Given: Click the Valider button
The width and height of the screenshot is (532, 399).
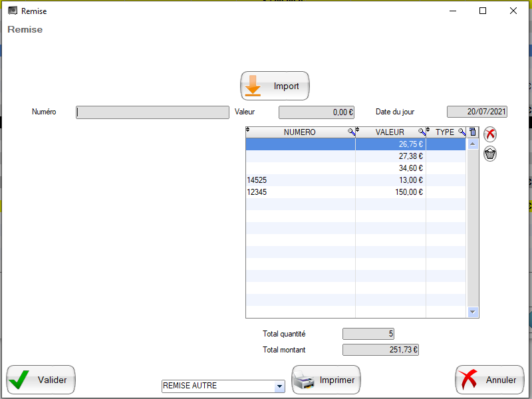Looking at the screenshot, I should click(x=41, y=380).
